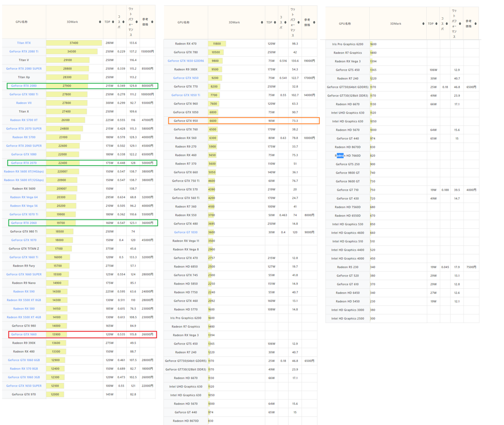The image size is (504, 425).
Task: Select the GeForce GT 710 name cell
Action: [348, 190]
